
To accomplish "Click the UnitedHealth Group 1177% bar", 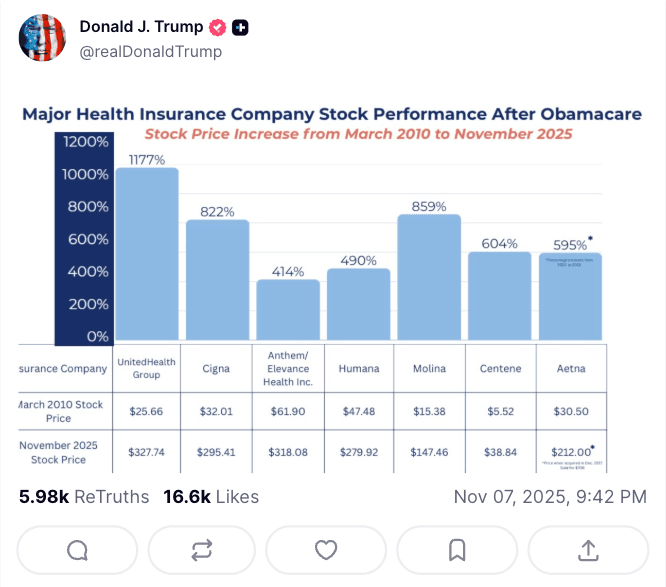I will 147,255.
